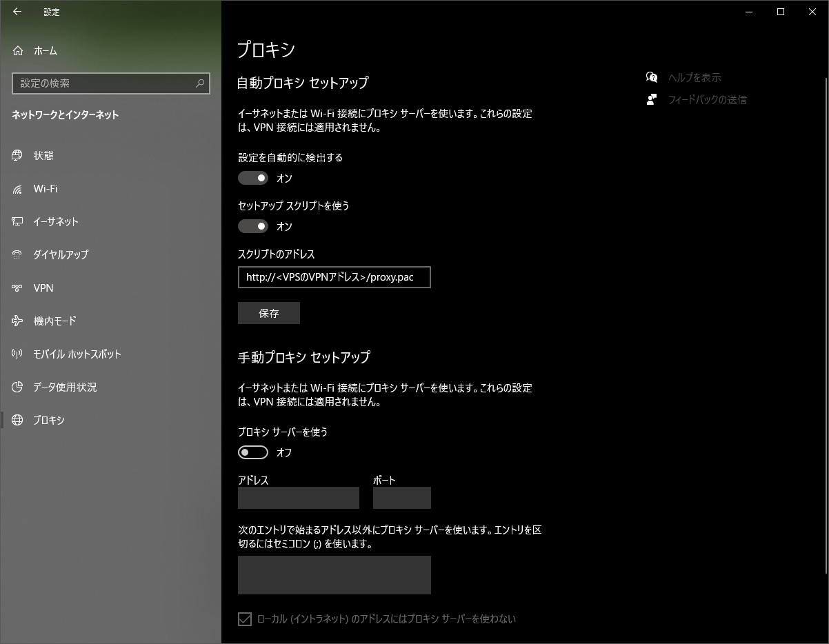Switch to Wi-Fi settings in sidebar
This screenshot has height=644, width=829.
point(17,188)
